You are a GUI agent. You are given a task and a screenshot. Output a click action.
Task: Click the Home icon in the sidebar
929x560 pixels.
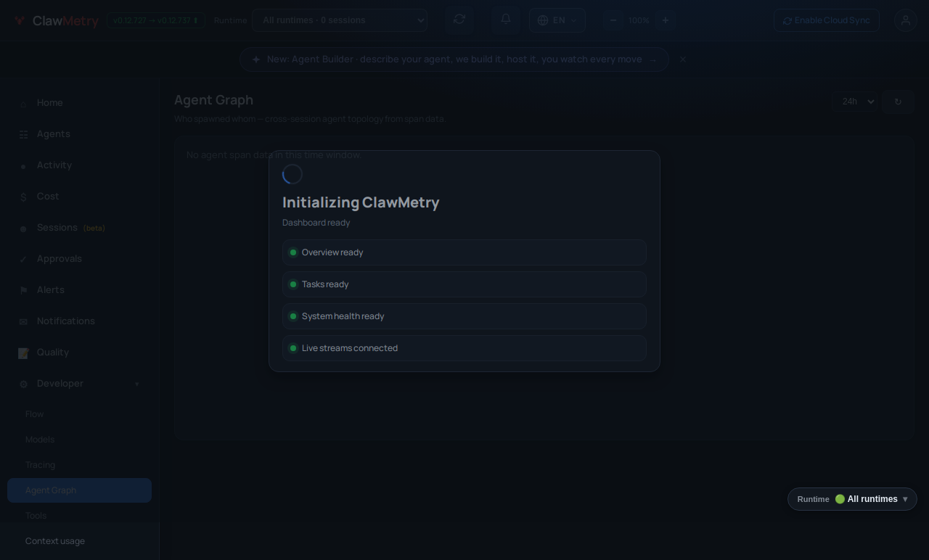pyautogui.click(x=23, y=104)
